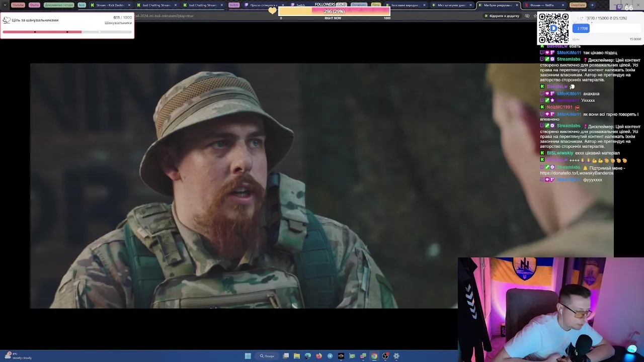The image size is (644, 362).
Task: Open the kick tab group label
Action: 82,5
